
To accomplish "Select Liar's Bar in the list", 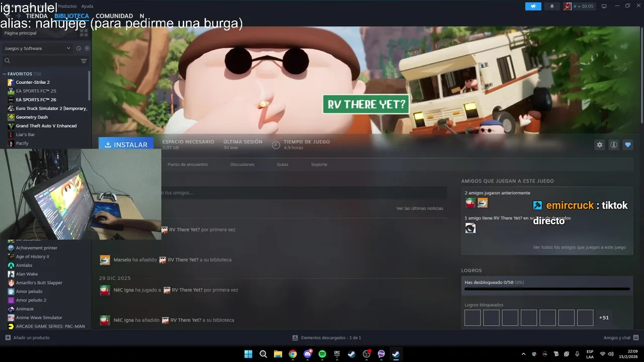I will tap(25, 135).
